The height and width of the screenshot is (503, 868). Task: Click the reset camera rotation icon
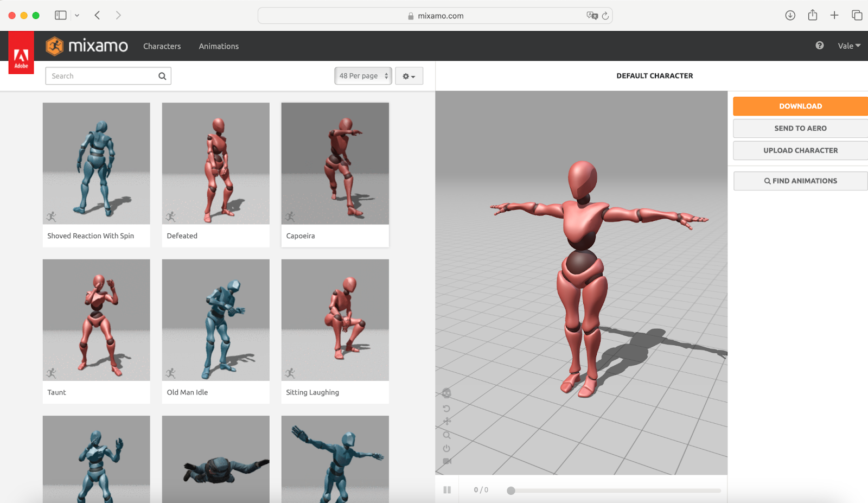tap(446, 409)
